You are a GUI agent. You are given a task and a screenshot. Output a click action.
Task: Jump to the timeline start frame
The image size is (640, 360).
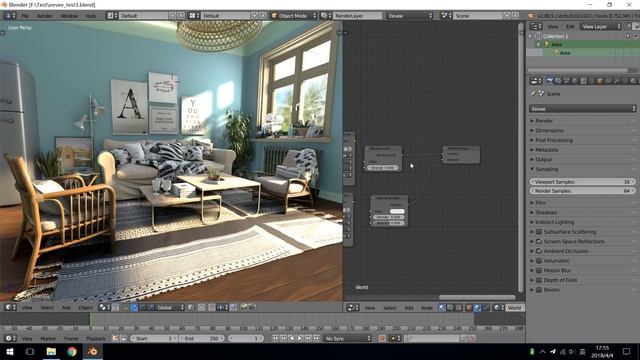coord(275,338)
